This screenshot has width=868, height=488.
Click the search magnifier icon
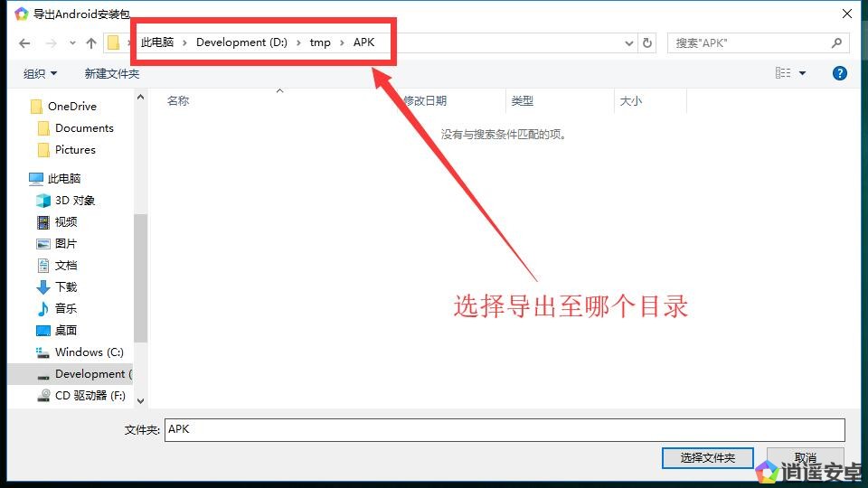point(836,43)
